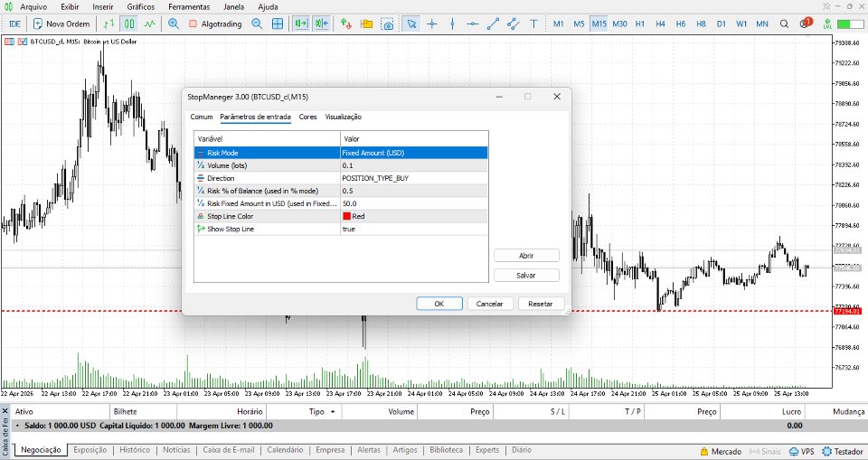Open the Visualização tab in dialog
The width and height of the screenshot is (868, 460).
[x=344, y=117]
